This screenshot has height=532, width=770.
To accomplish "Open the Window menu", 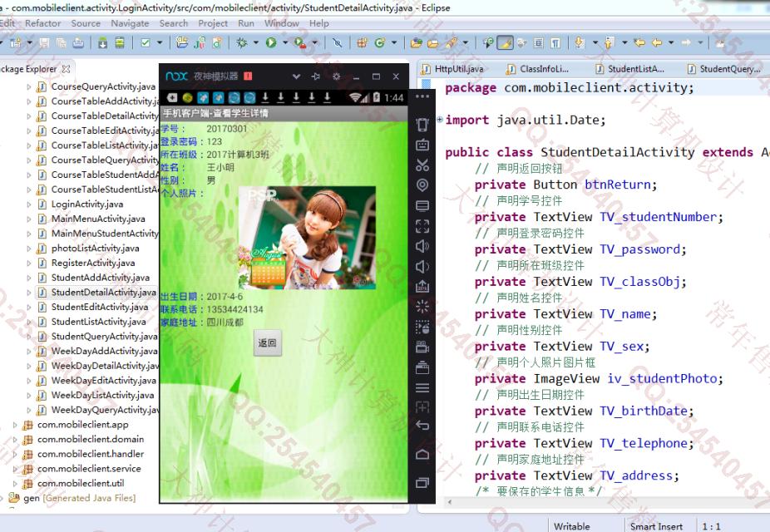I will (x=281, y=23).
